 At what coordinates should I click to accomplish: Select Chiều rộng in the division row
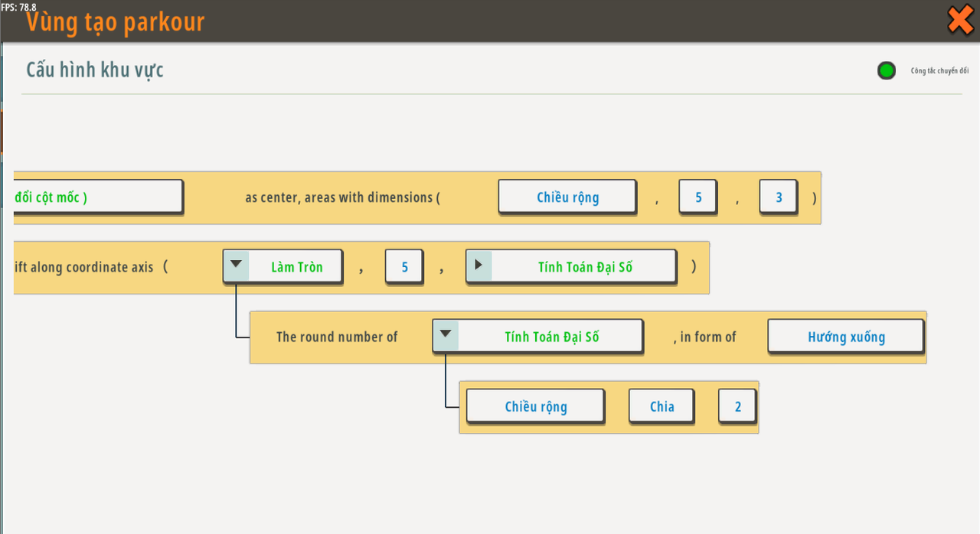pos(535,406)
